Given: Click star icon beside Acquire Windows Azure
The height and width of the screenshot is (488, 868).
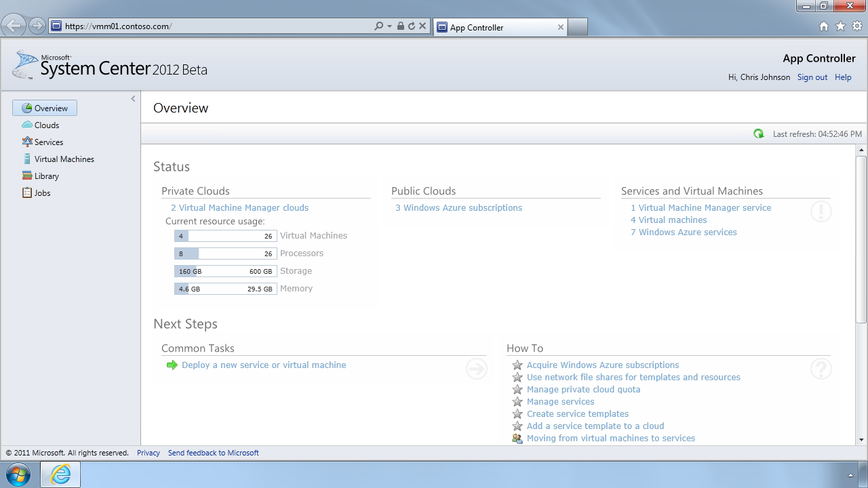Looking at the screenshot, I should coord(517,365).
